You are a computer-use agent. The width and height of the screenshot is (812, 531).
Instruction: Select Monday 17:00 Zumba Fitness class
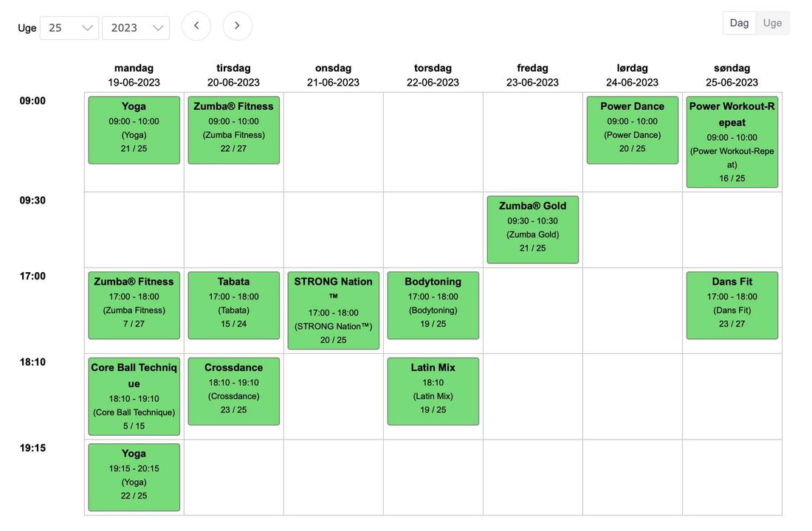(134, 305)
